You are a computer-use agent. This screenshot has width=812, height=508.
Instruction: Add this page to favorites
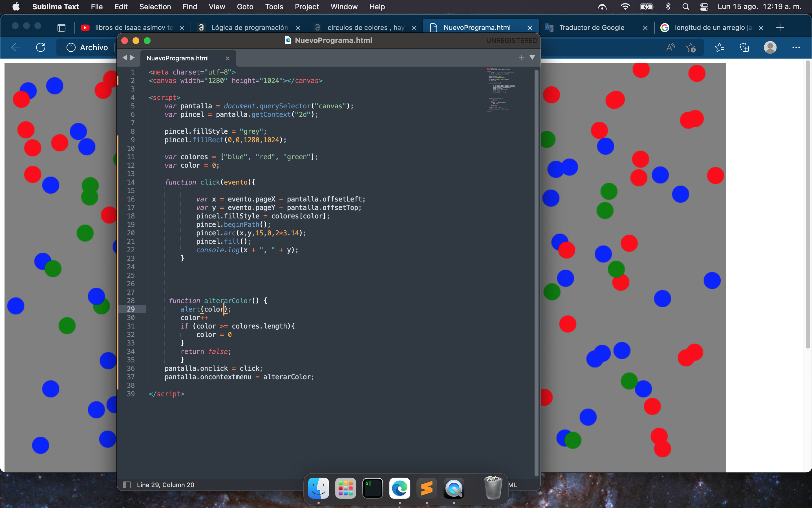[x=691, y=47]
